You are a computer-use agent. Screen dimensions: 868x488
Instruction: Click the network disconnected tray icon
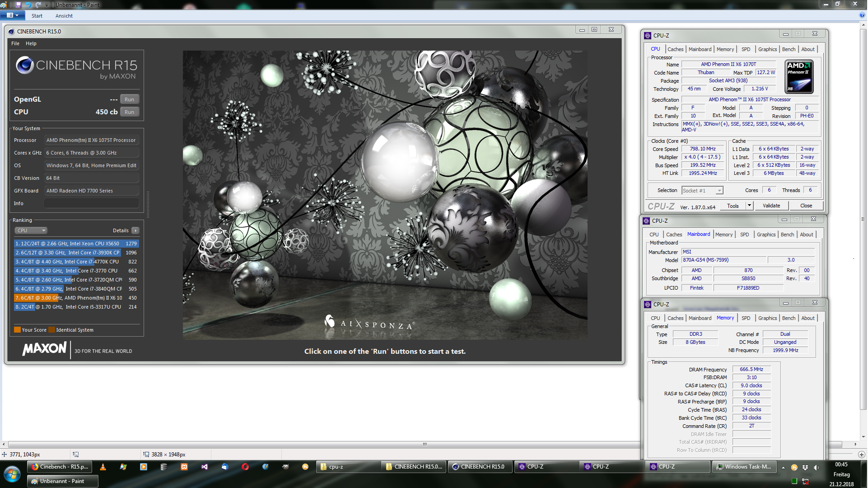[x=805, y=482]
